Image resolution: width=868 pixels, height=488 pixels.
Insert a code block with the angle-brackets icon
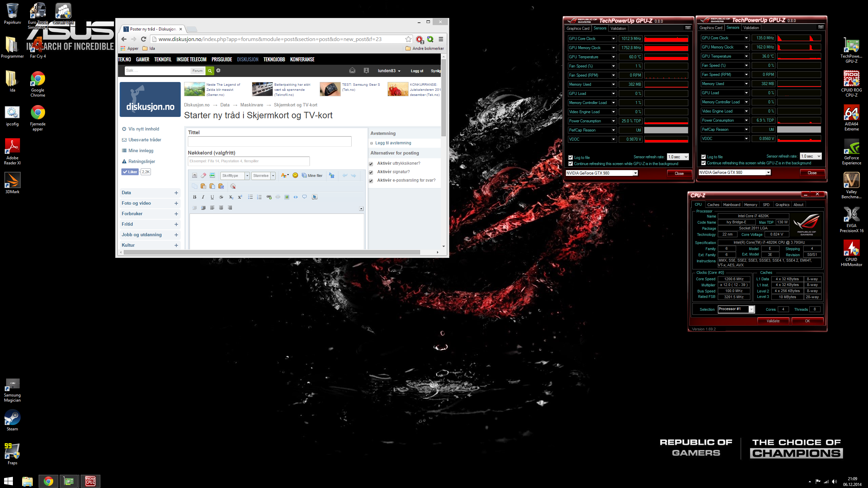296,197
